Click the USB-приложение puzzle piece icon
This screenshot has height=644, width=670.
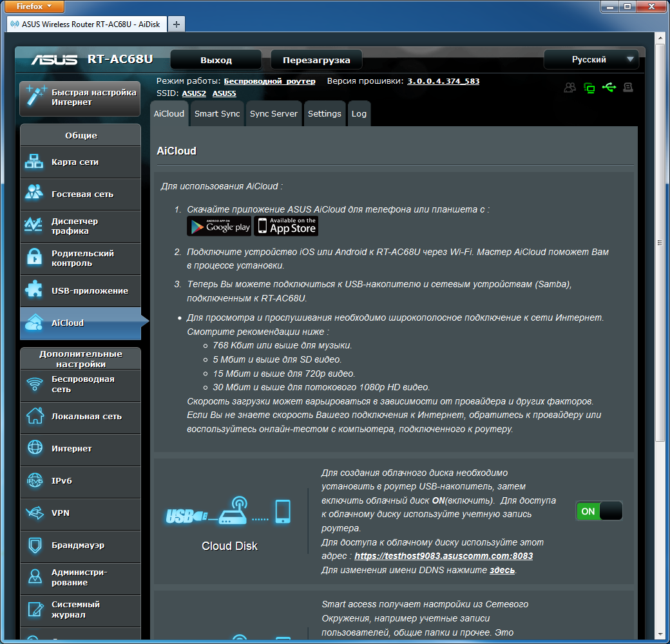click(x=33, y=289)
